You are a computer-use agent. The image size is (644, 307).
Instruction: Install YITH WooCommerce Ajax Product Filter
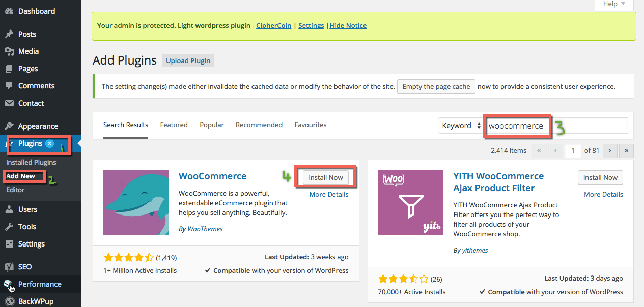[601, 177]
